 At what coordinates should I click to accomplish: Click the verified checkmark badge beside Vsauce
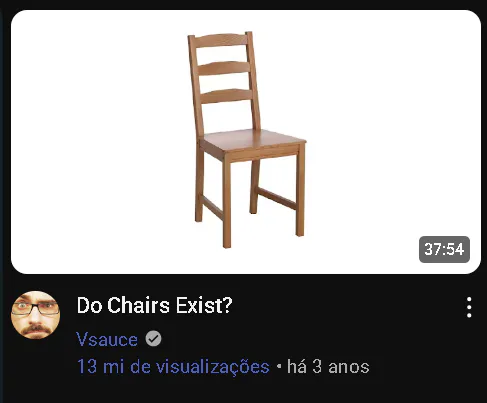point(153,339)
